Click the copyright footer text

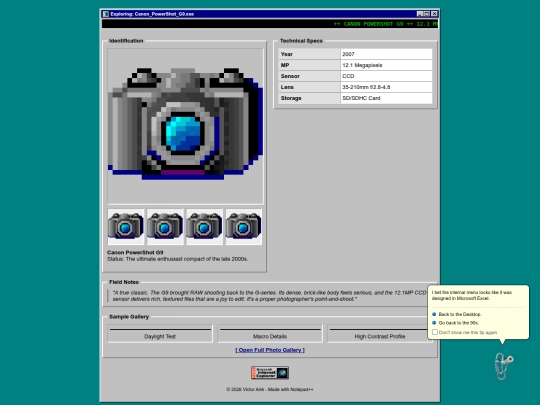tap(270, 390)
